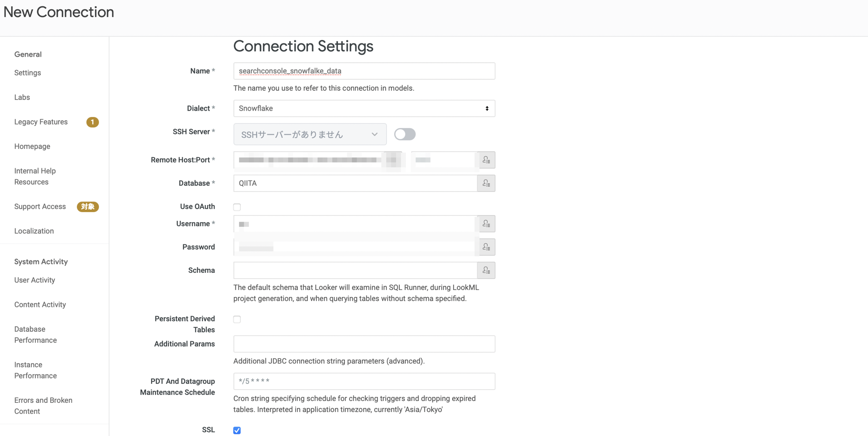
Task: Click user attribute icon beside Password field
Action: (486, 247)
